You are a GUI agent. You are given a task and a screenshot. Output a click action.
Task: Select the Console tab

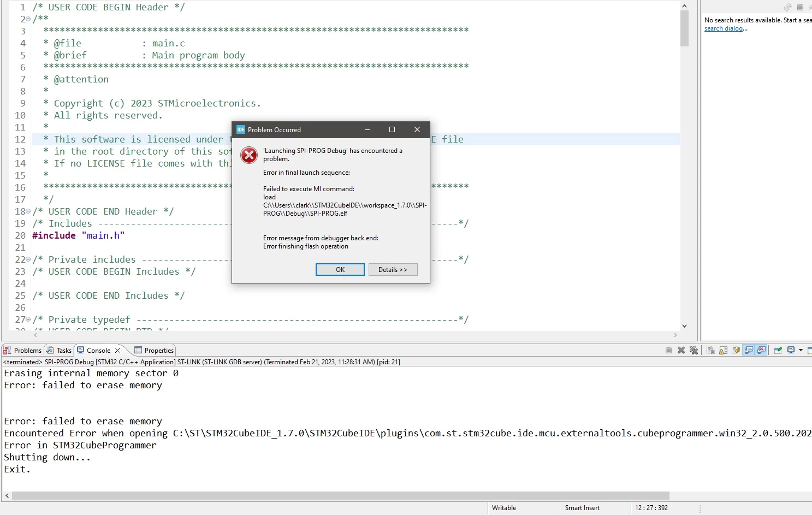[x=98, y=351]
